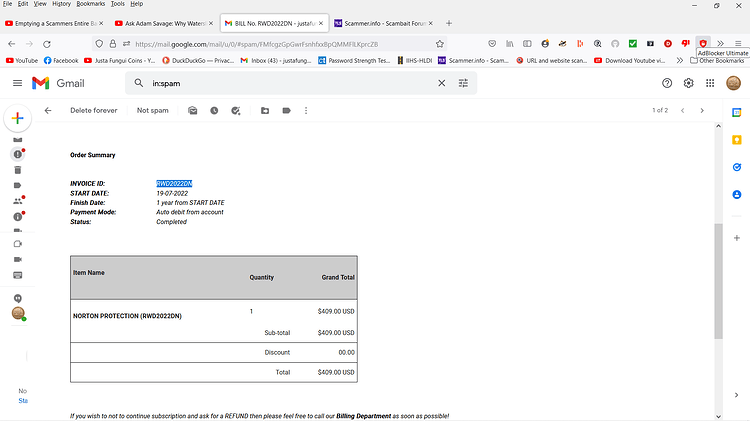
Task: Mark the message as unread
Action: tap(192, 111)
